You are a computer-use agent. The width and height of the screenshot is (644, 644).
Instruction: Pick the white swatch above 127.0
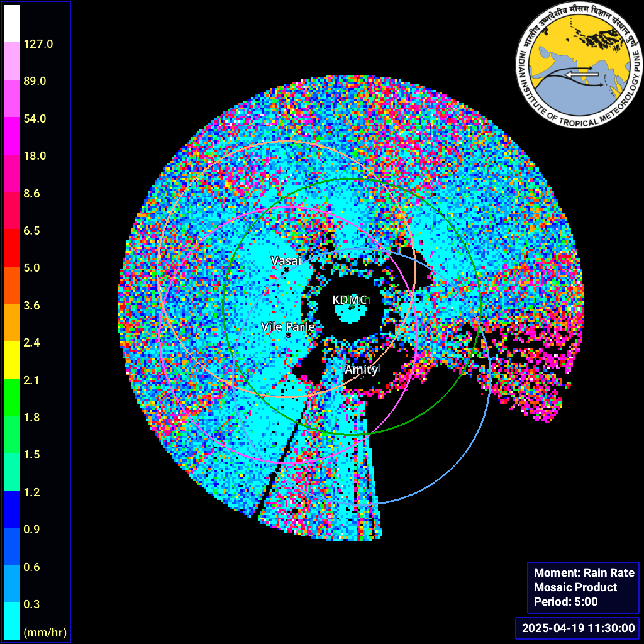pos(12,23)
